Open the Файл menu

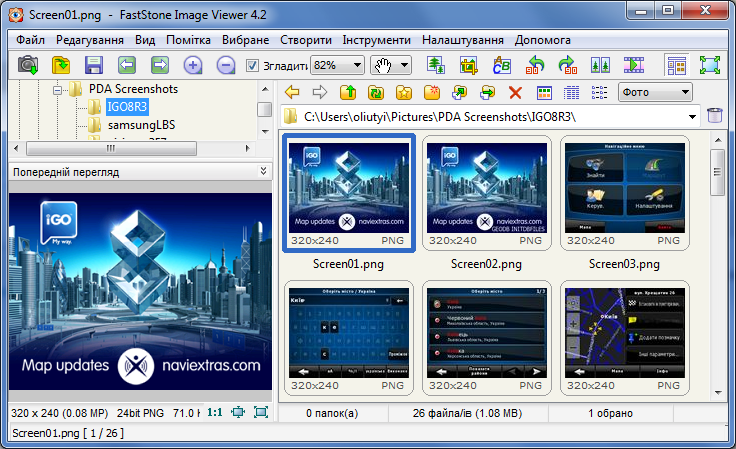31,40
